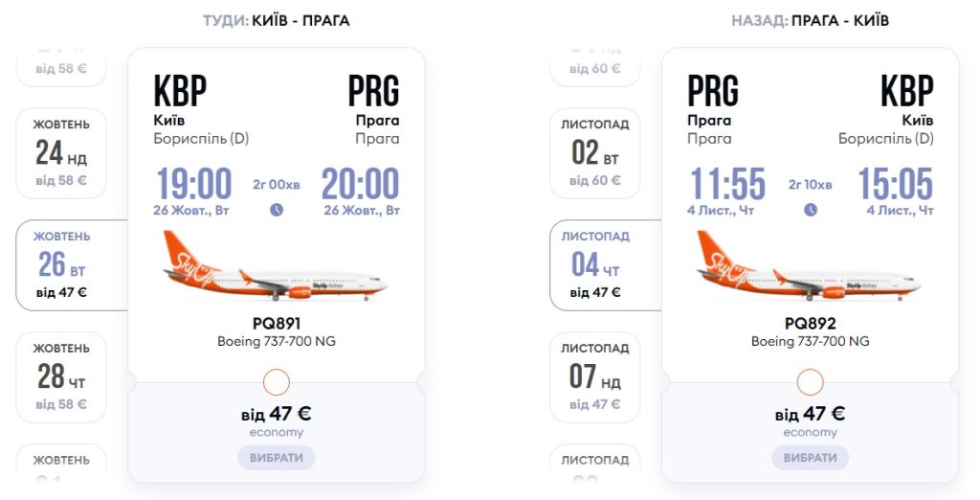
Task: Choose departure date Жовтень 26 вт
Action: click(63, 264)
